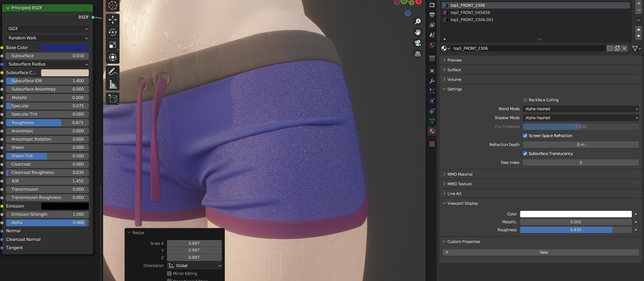644x281 pixels.
Task: Open the GGX distribution dropdown
Action: tap(48, 29)
